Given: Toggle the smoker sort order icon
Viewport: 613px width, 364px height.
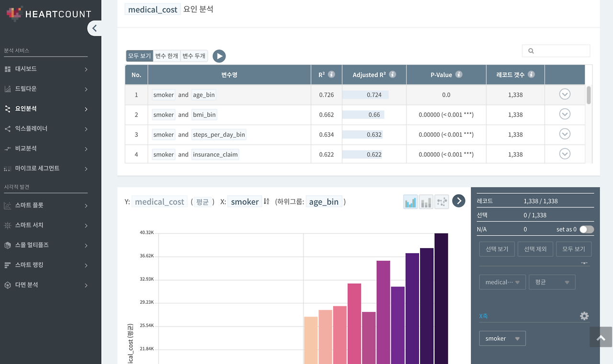Looking at the screenshot, I should point(266,201).
